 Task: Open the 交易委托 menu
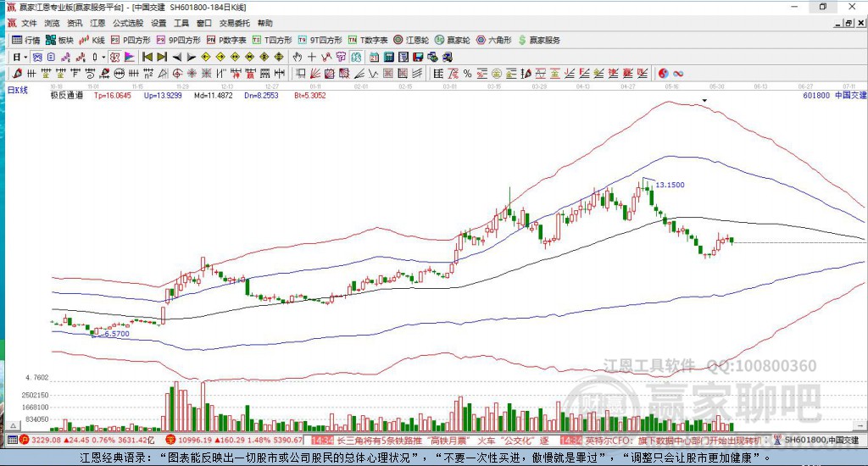(x=235, y=23)
